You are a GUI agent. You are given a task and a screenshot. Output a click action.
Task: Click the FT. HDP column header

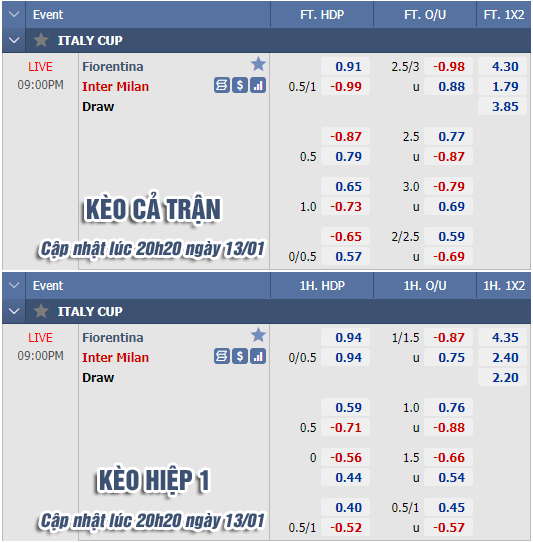322,15
